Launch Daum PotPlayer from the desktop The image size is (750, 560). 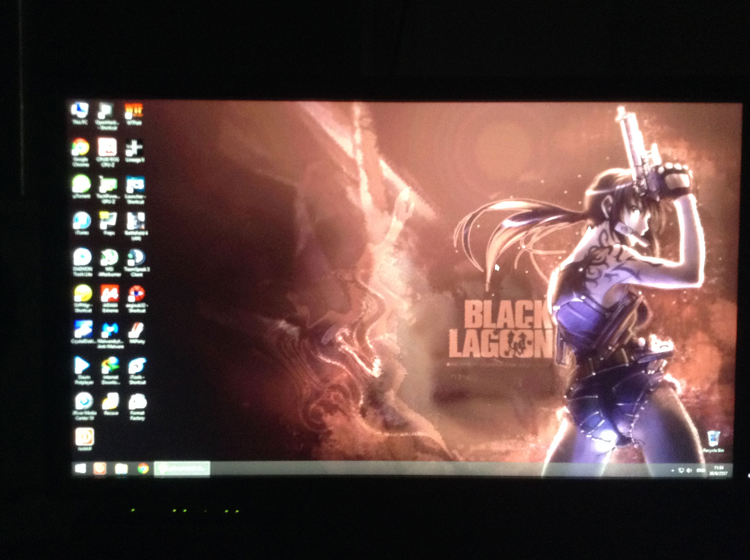pos(83,371)
